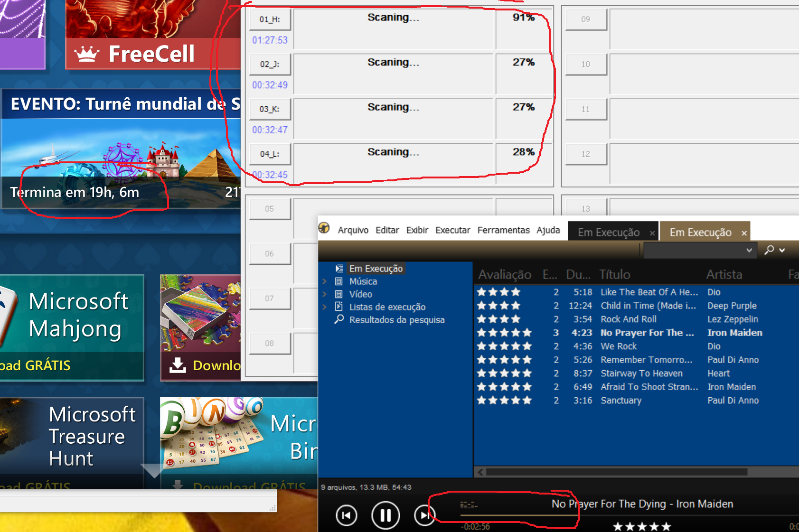Select the track Remember Tomorro...
Image resolution: width=799 pixels, height=532 pixels.
pos(646,360)
